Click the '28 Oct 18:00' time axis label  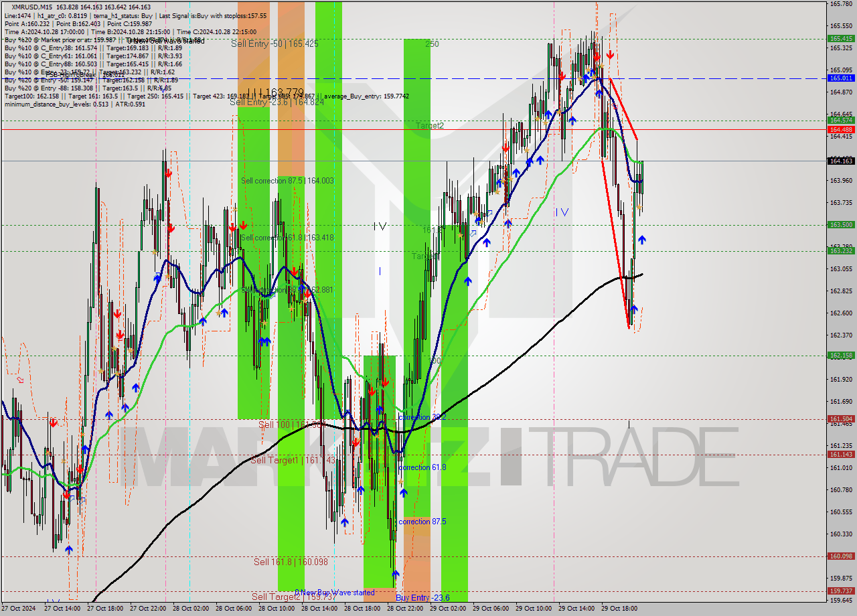tap(362, 609)
